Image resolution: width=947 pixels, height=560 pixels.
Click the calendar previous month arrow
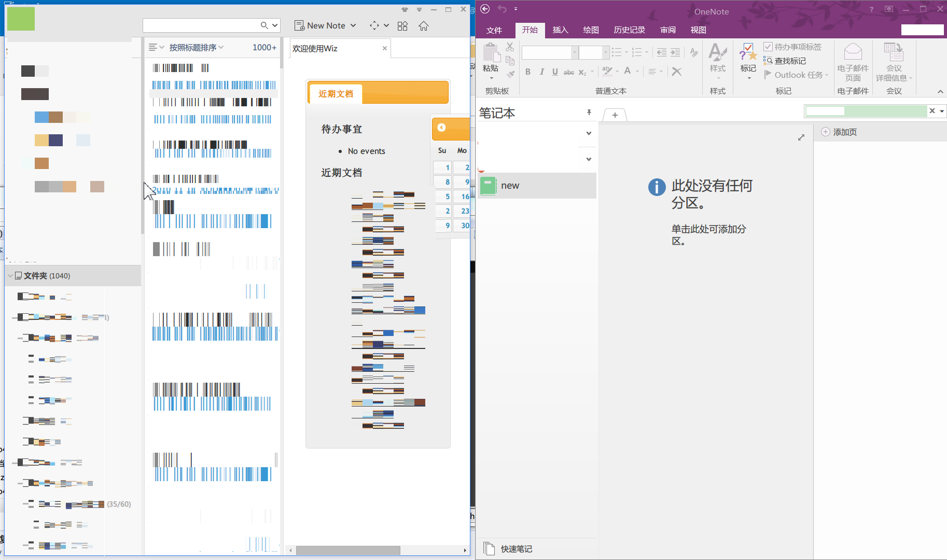point(441,128)
